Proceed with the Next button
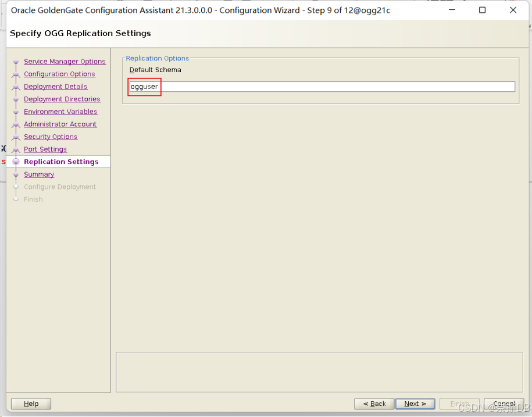The height and width of the screenshot is (417, 532). click(x=415, y=404)
